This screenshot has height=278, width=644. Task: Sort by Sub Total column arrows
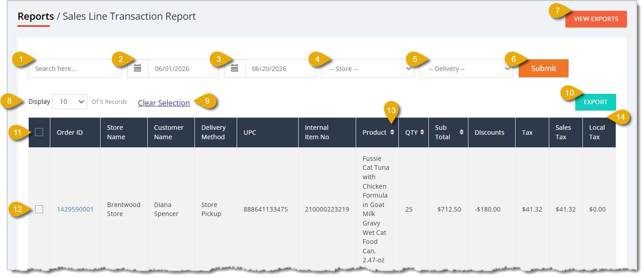tap(461, 132)
